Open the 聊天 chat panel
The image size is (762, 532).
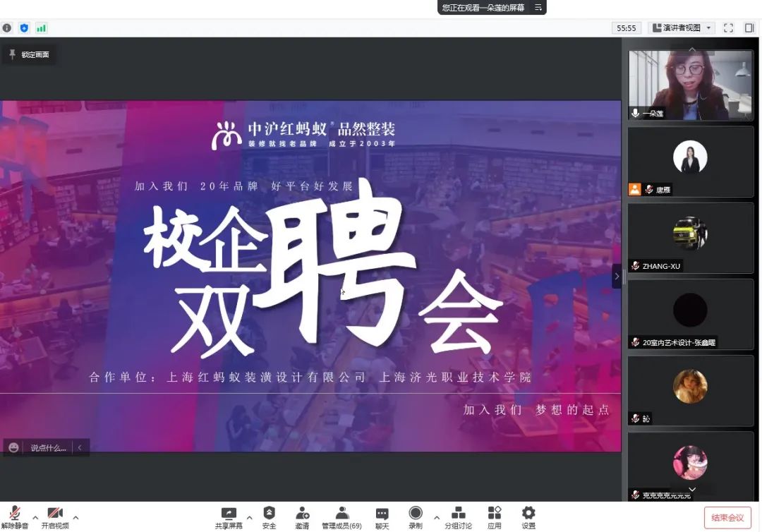382,518
